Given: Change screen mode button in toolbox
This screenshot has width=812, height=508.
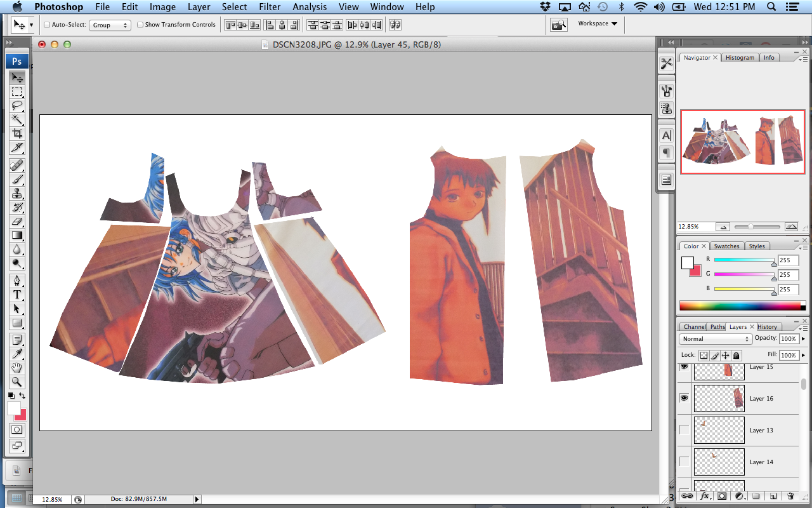Looking at the screenshot, I should [17, 446].
